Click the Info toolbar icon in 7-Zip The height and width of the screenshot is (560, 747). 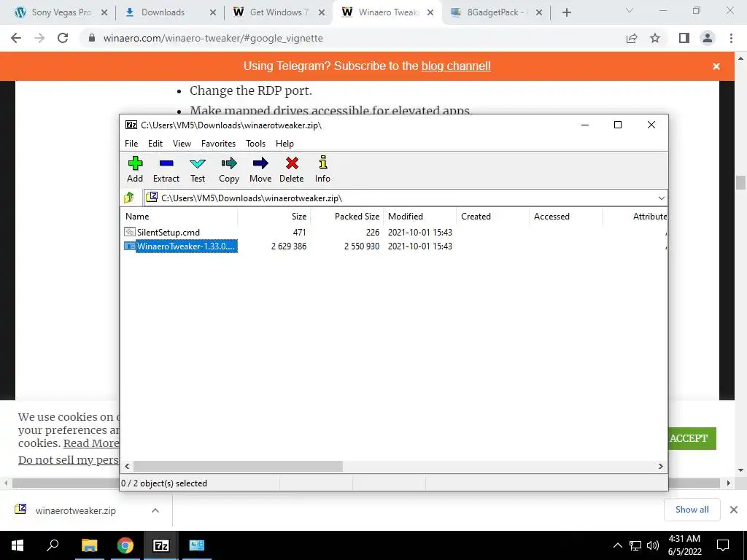[322, 163]
